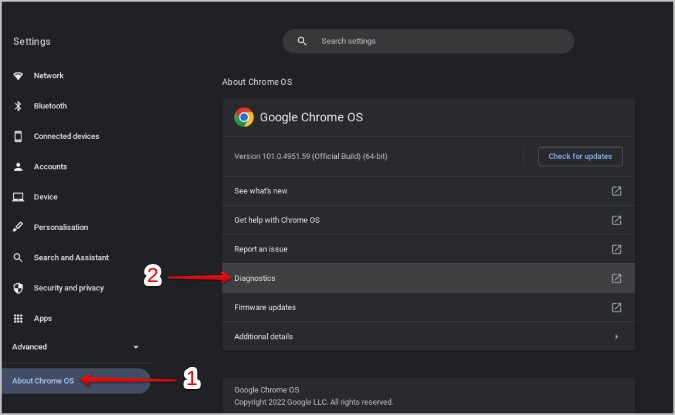Screen dimensions: 675x415
Task: Click the Personalisation pen icon
Action: point(17,227)
